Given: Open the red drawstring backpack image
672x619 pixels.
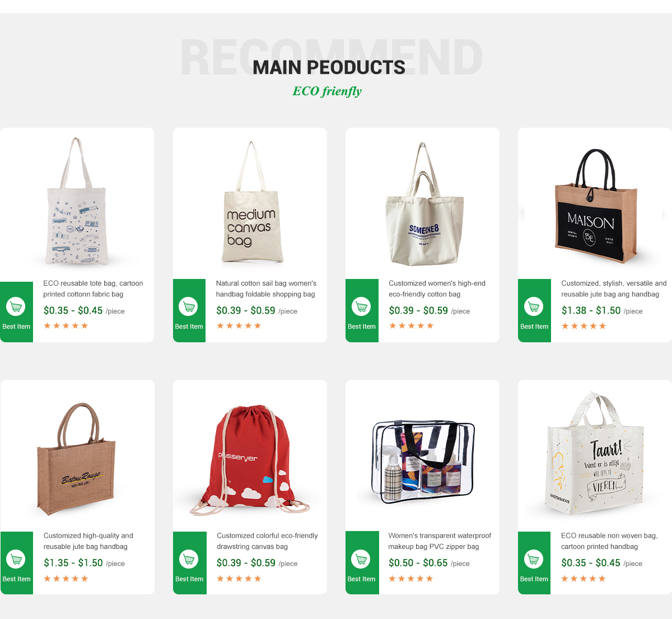Looking at the screenshot, I should coord(250,459).
